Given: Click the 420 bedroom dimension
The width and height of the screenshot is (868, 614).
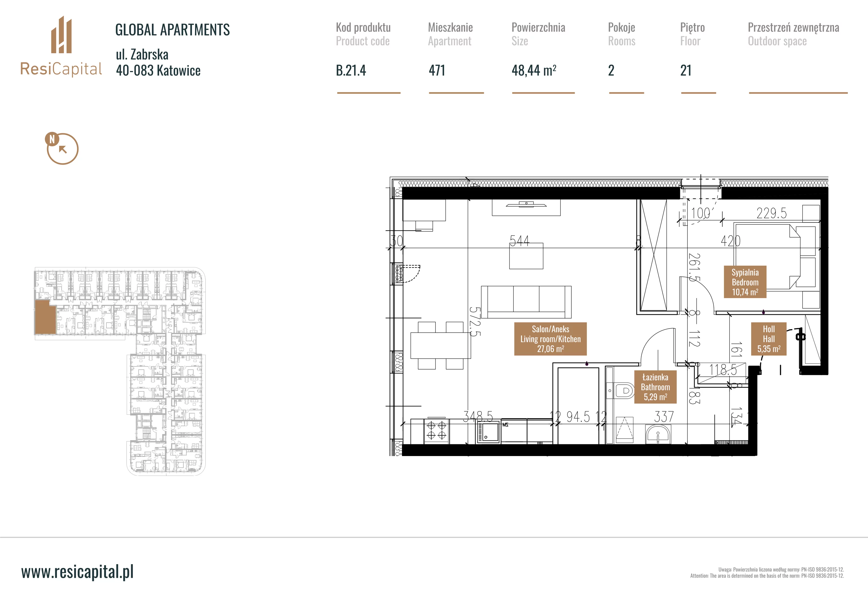Looking at the screenshot, I should point(730,240).
